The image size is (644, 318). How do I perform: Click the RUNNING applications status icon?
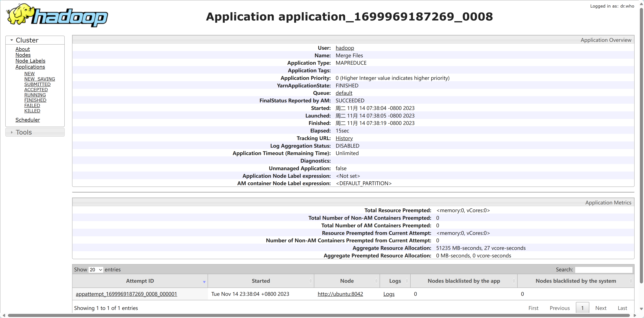(x=35, y=95)
